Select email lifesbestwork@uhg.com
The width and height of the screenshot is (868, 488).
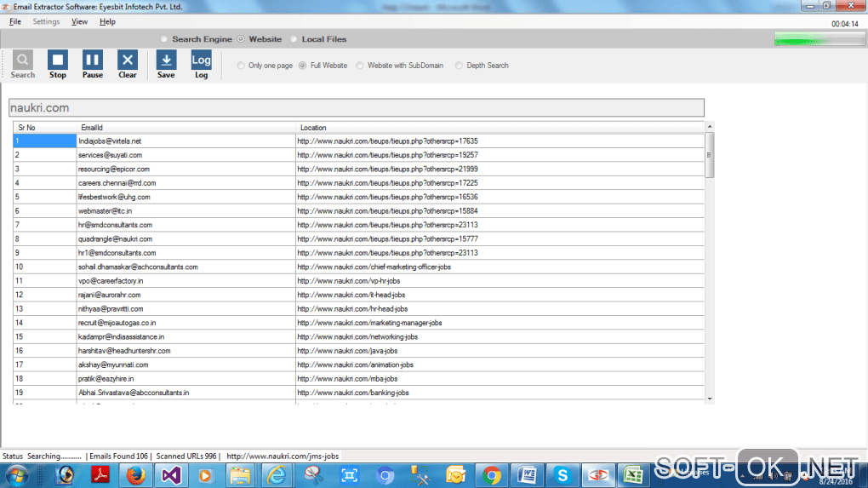tap(114, 198)
